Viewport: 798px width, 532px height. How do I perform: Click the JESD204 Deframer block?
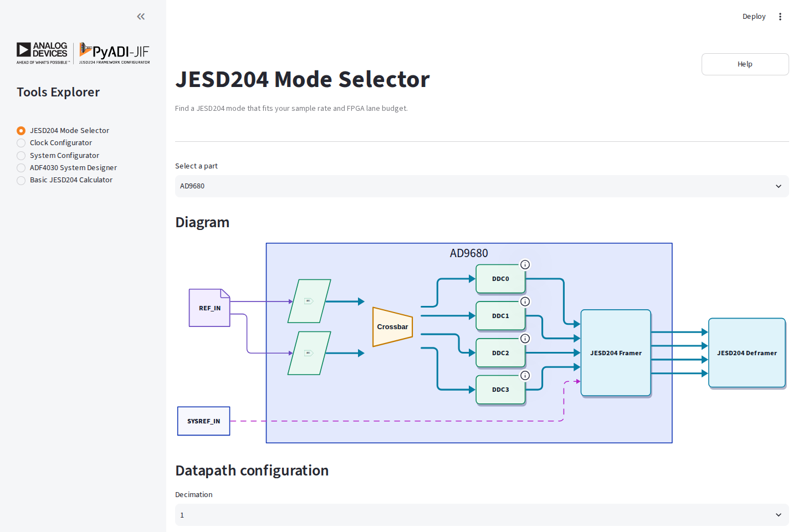pos(747,353)
